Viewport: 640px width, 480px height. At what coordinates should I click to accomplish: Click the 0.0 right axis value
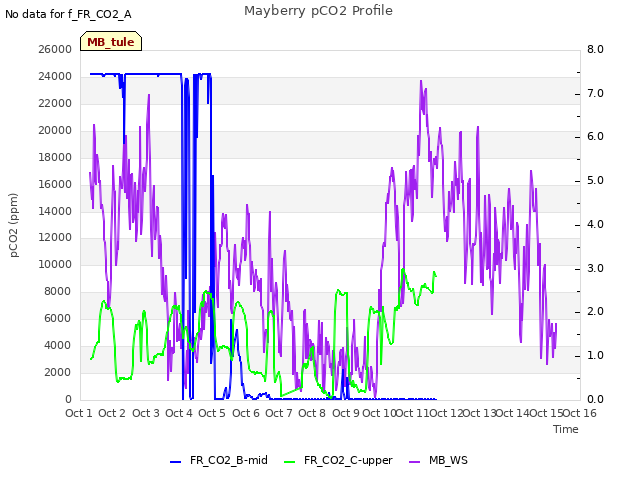pyautogui.click(x=596, y=399)
